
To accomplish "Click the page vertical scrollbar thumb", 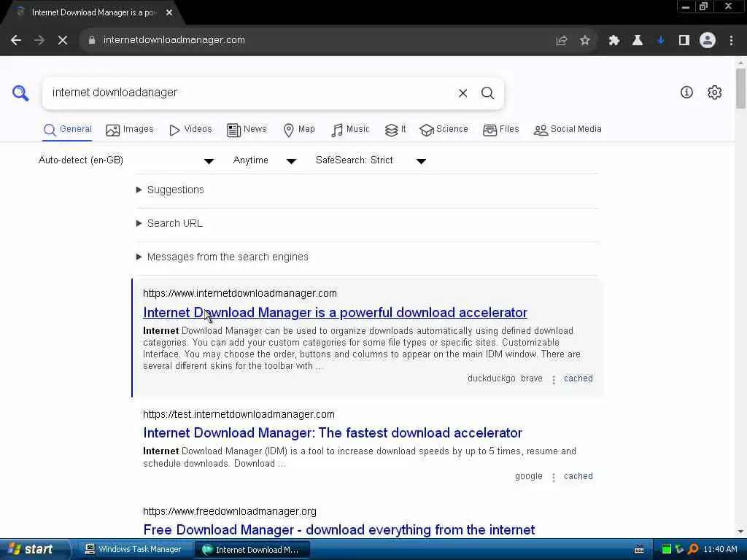I will [740, 88].
